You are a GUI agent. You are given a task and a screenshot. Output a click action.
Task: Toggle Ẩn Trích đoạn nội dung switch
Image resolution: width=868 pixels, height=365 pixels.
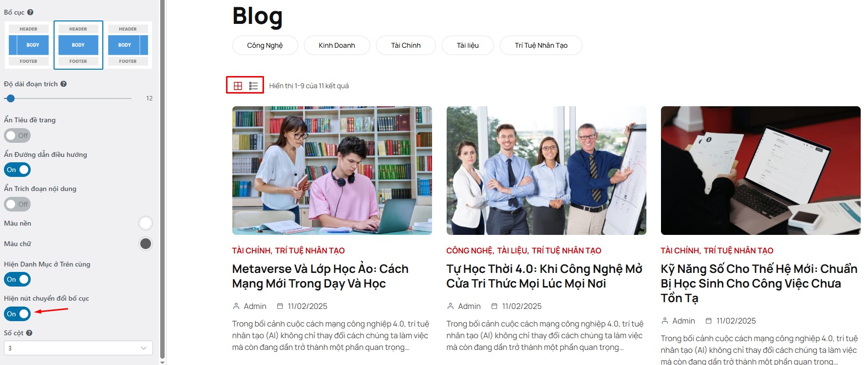[x=18, y=204]
